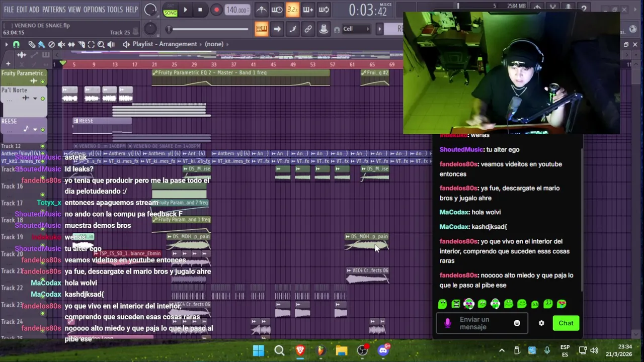Viewport: 644px width, 362px height.
Task: Open the OPTIONS menu
Action: pyautogui.click(x=94, y=10)
